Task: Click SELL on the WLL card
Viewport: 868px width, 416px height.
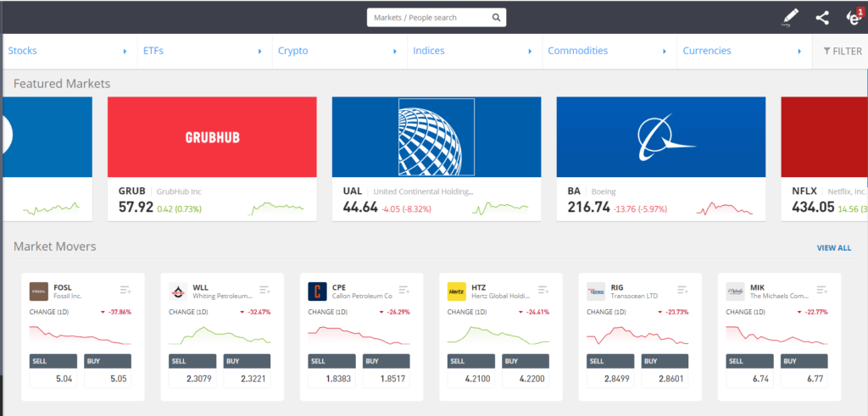Action: (192, 361)
